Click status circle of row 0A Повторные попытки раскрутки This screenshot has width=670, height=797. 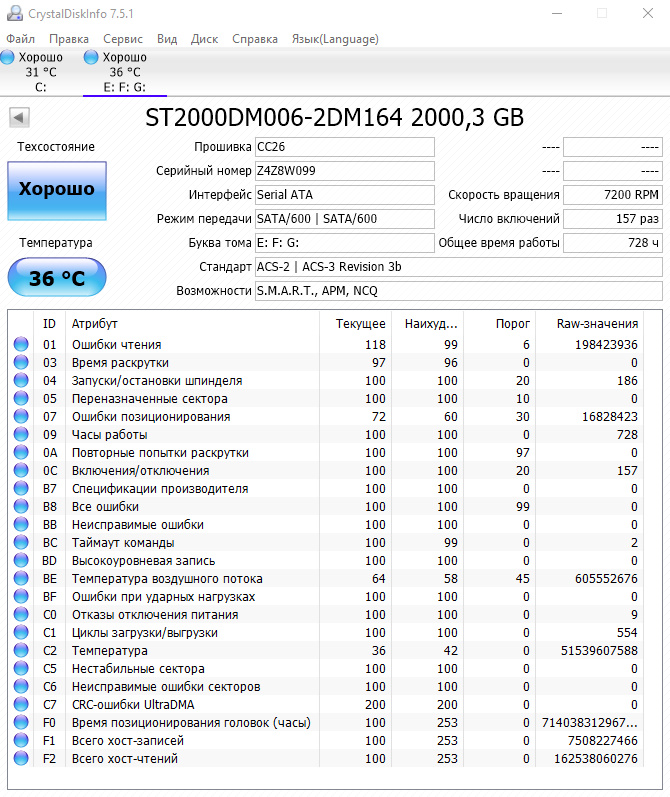pos(21,452)
